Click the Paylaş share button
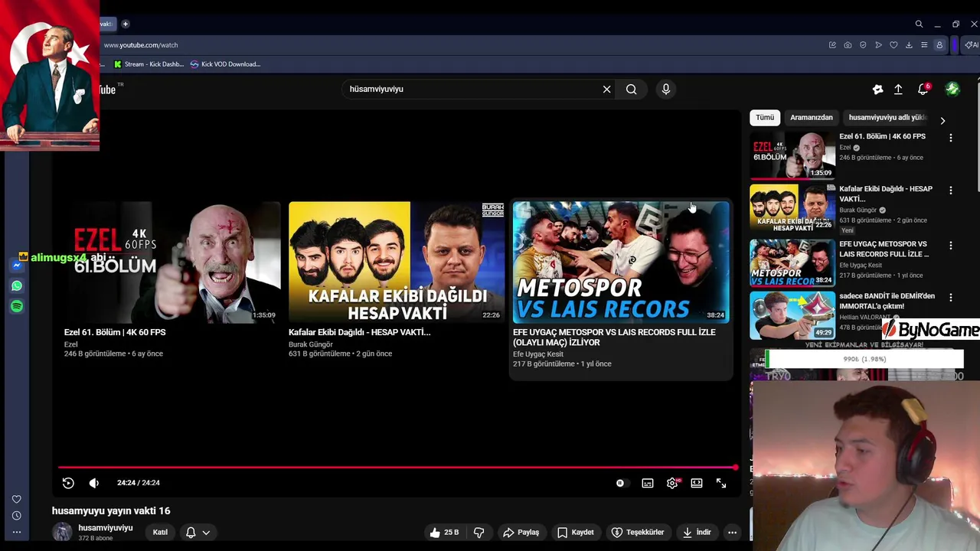Screen dimensions: 980x551 tap(521, 532)
